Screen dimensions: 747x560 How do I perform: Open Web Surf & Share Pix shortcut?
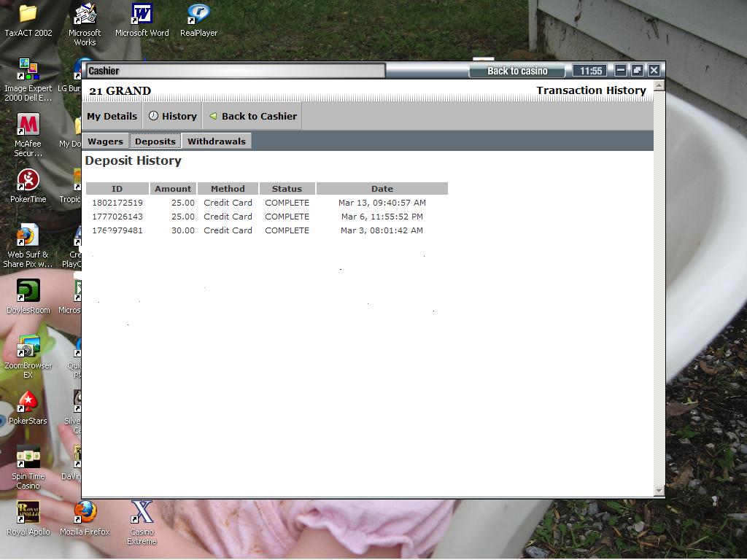coord(28,246)
